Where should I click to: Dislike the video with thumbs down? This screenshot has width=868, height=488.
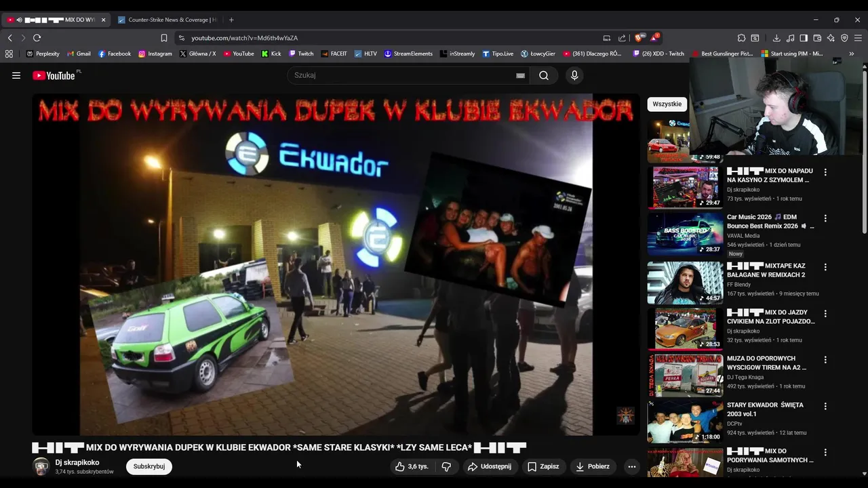(x=446, y=466)
